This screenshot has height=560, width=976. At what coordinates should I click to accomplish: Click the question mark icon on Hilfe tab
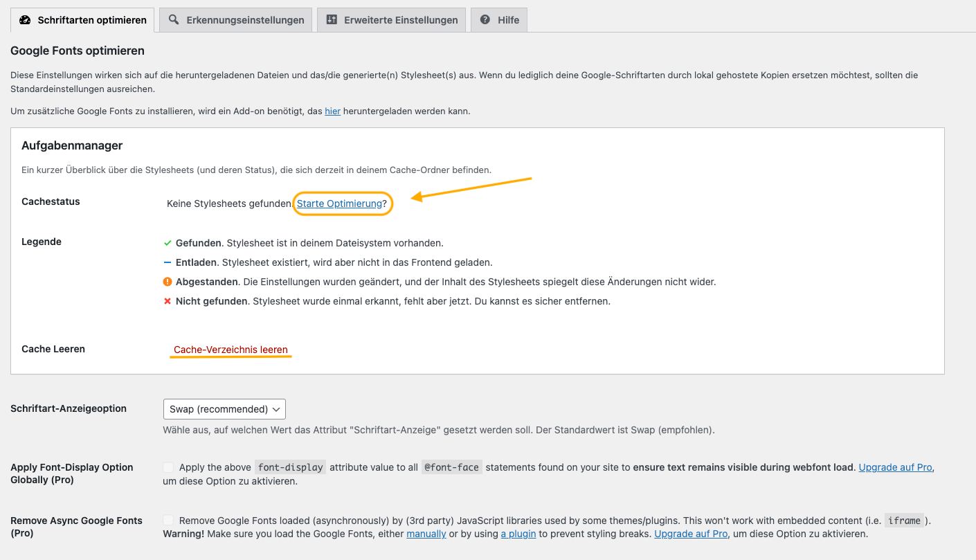point(485,20)
